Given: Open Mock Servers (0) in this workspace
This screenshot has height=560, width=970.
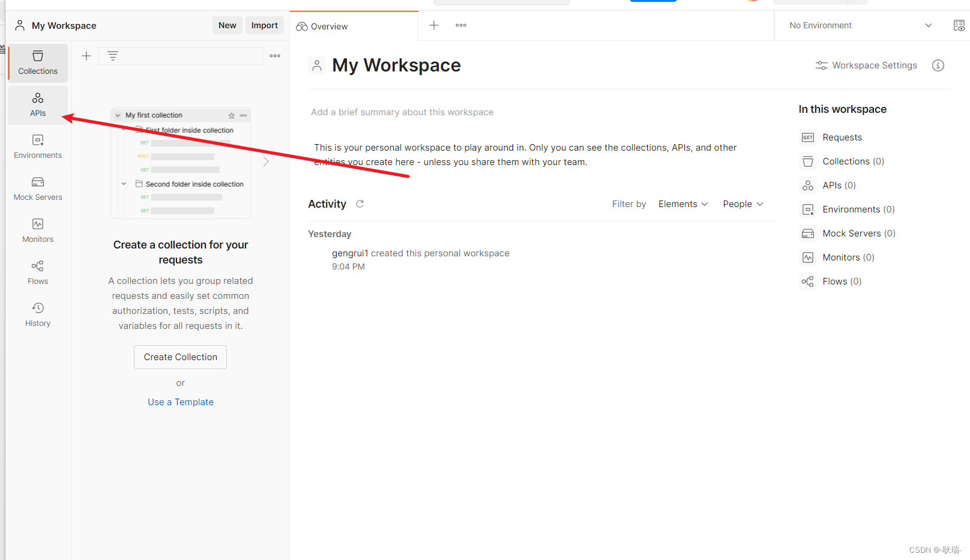Looking at the screenshot, I should pyautogui.click(x=859, y=233).
